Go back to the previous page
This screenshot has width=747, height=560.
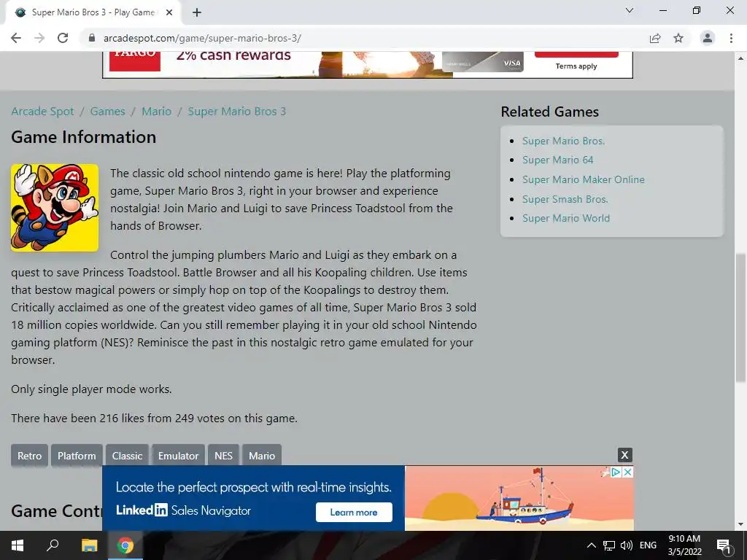16,38
